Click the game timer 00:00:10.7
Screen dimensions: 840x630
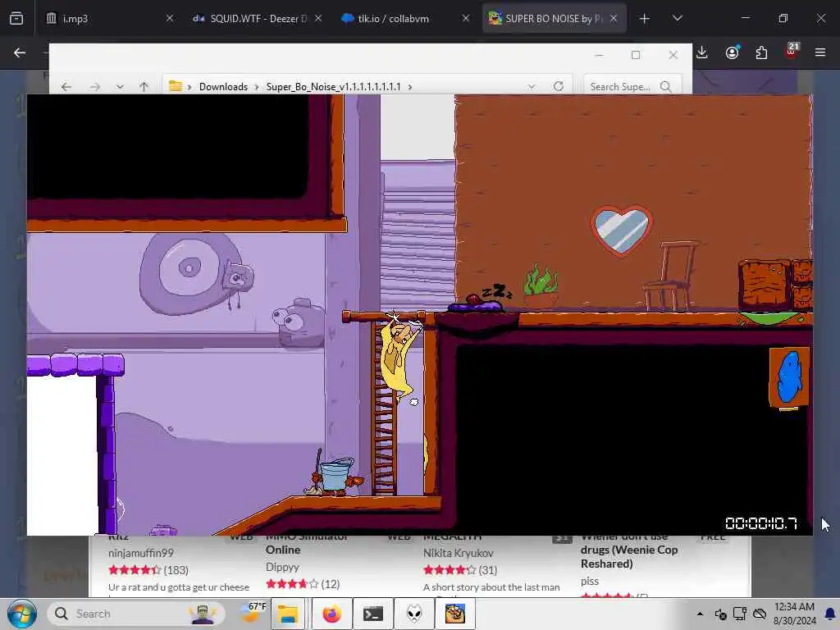[x=760, y=523]
